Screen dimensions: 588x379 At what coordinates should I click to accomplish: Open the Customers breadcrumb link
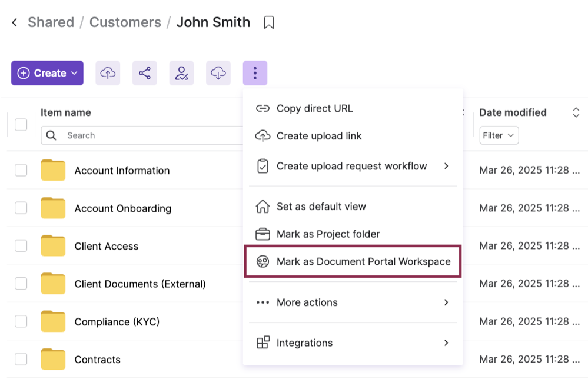[x=125, y=22]
